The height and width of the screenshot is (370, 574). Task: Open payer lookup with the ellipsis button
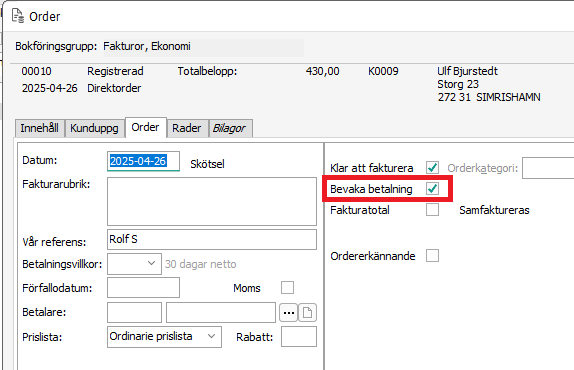289,313
